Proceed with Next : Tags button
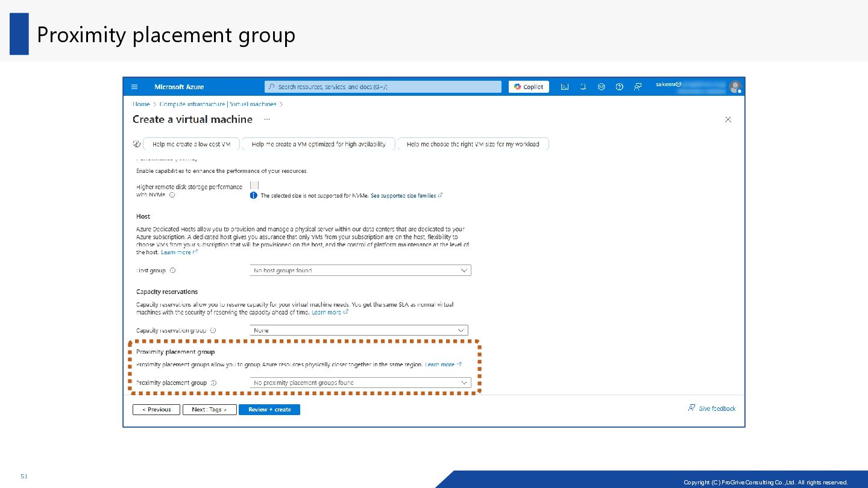This screenshot has height=488, width=868. (x=209, y=410)
